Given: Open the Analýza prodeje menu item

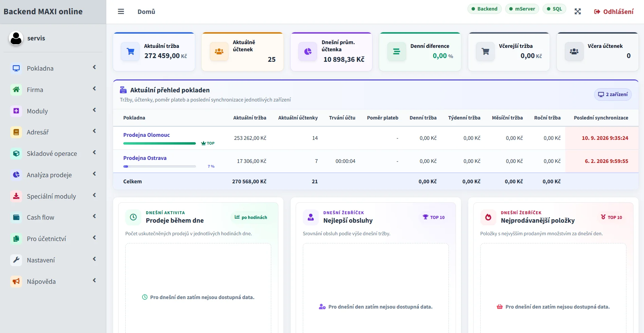Looking at the screenshot, I should pos(53,175).
